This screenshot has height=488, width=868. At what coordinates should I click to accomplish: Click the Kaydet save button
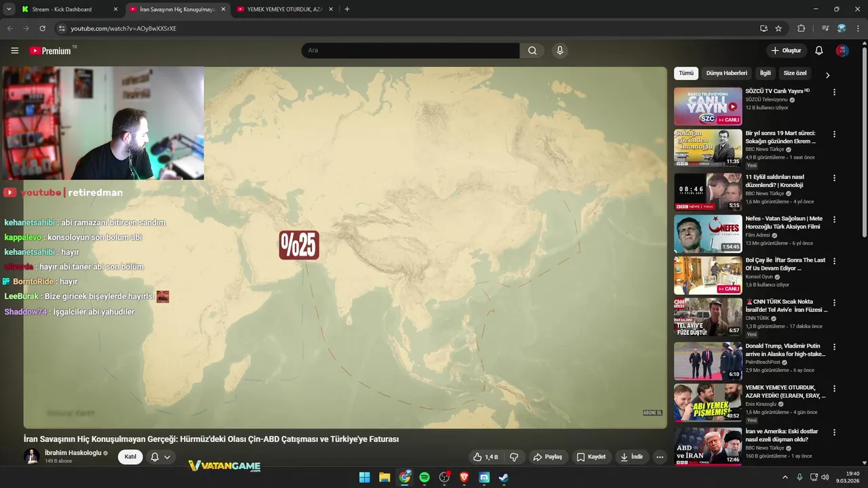[x=591, y=457]
